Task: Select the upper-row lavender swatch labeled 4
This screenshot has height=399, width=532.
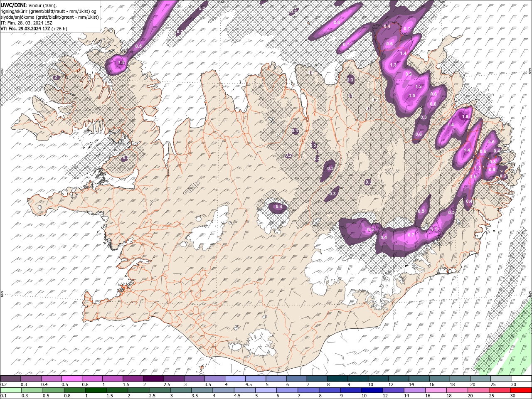Action: [235, 379]
